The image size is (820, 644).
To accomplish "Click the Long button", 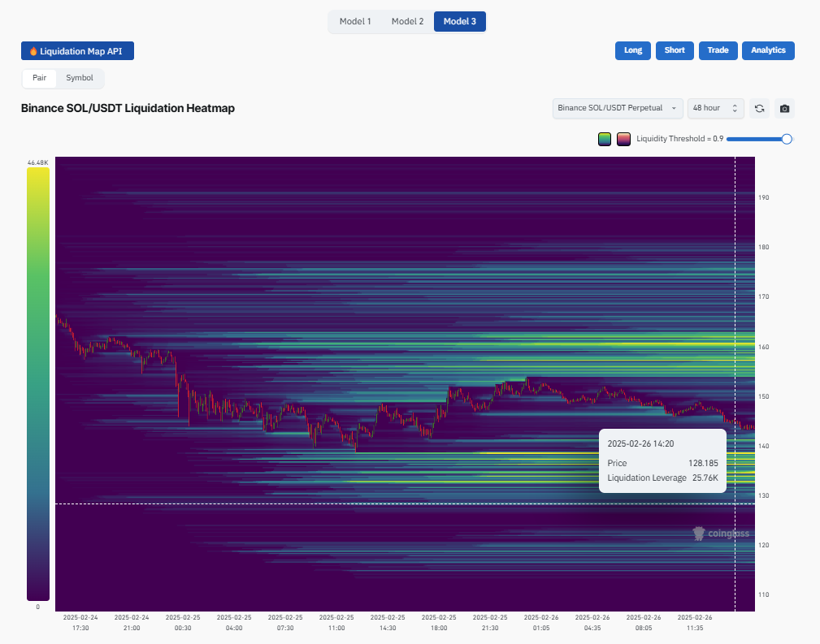I will point(633,50).
